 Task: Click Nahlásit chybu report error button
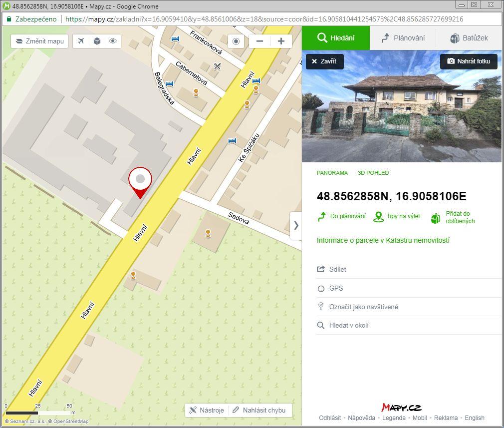pyautogui.click(x=259, y=411)
